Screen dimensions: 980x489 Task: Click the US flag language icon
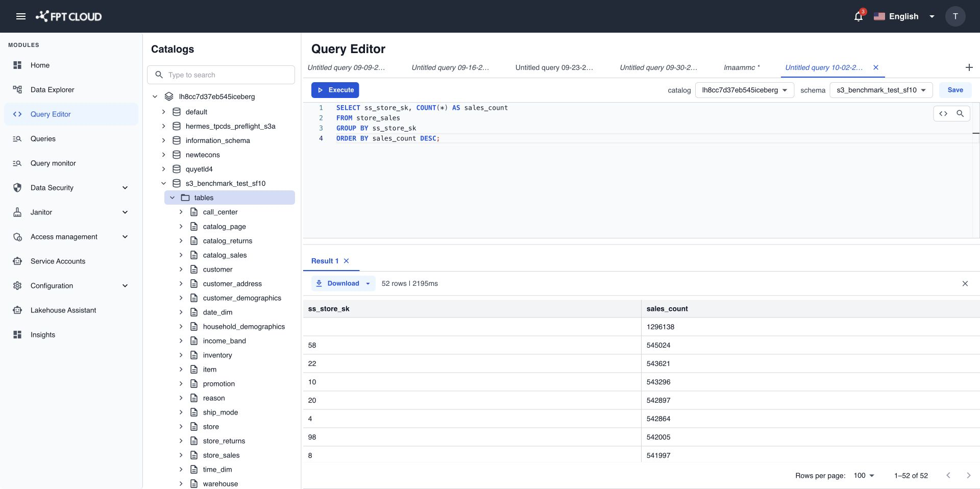click(879, 16)
